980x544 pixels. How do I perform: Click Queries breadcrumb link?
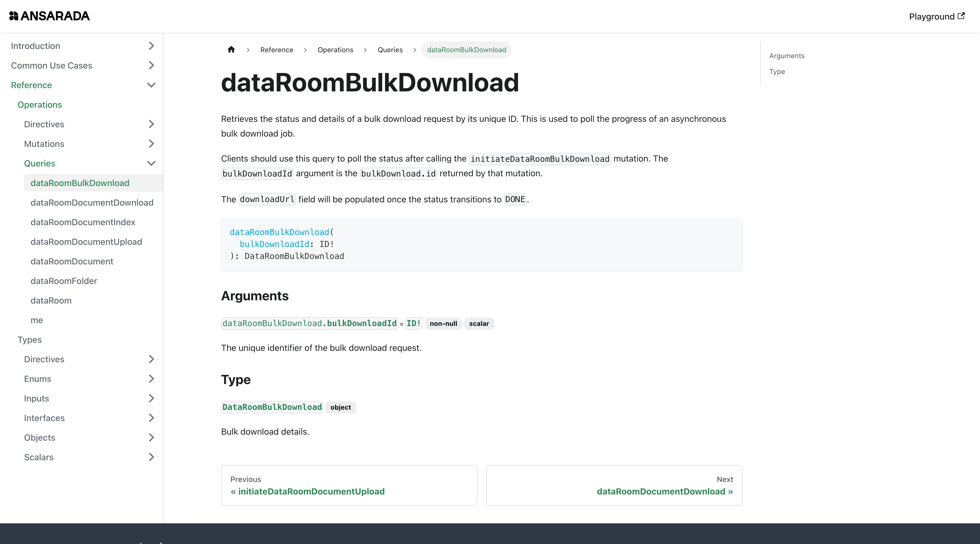pyautogui.click(x=390, y=50)
